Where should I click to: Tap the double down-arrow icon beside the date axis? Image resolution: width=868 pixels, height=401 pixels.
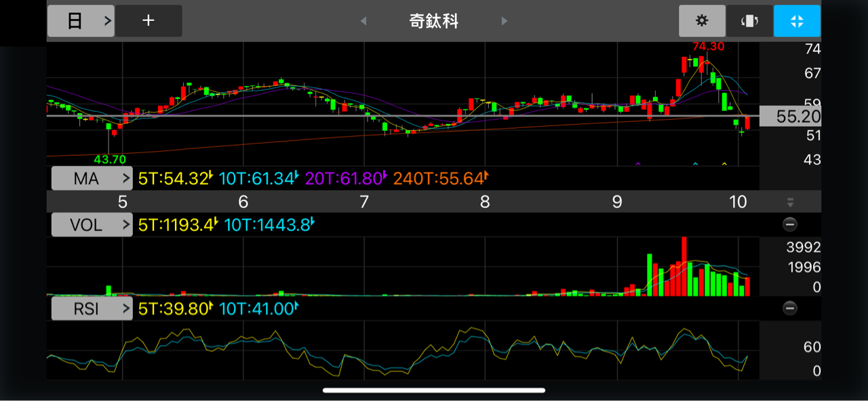coord(790,202)
